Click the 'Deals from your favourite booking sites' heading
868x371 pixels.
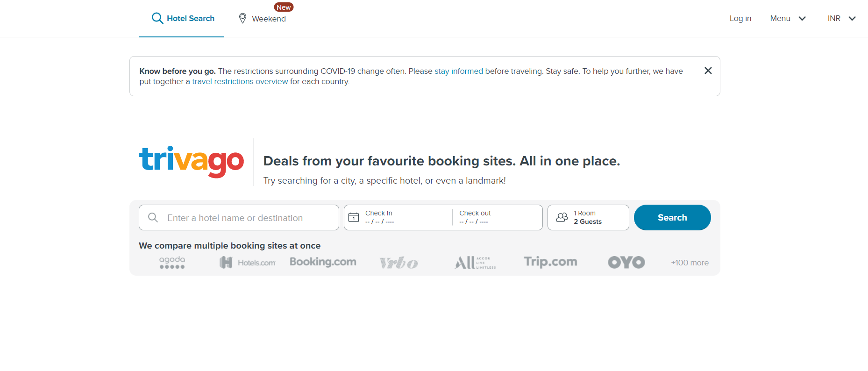[441, 161]
